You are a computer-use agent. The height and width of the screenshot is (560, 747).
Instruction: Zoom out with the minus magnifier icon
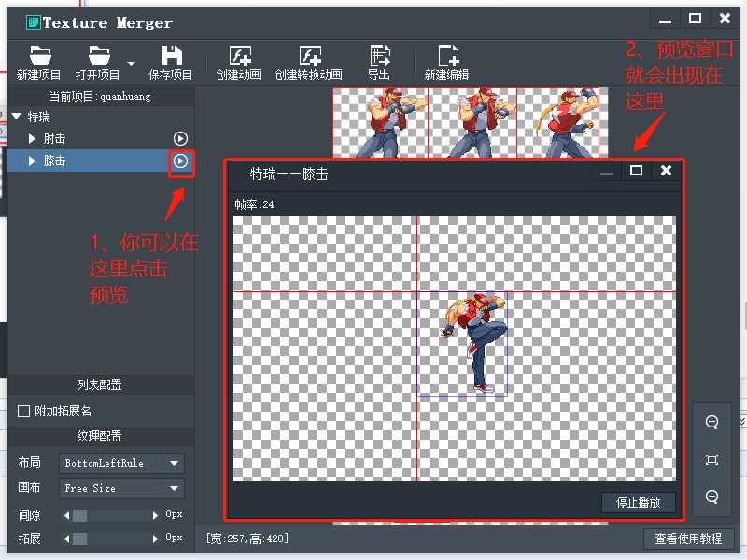712,497
